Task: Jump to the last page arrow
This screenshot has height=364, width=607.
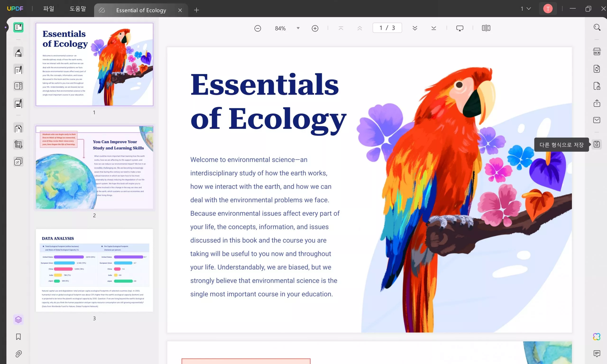Action: tap(434, 28)
